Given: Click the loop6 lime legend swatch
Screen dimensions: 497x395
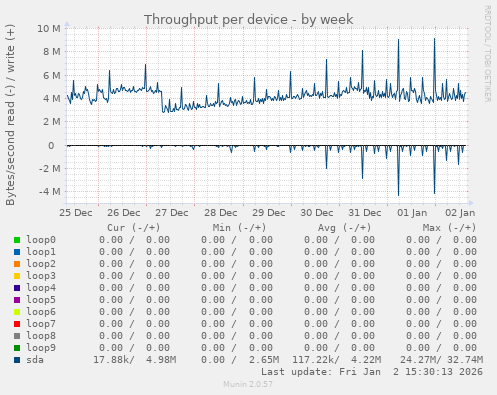Looking at the screenshot, I should pyautogui.click(x=17, y=312).
